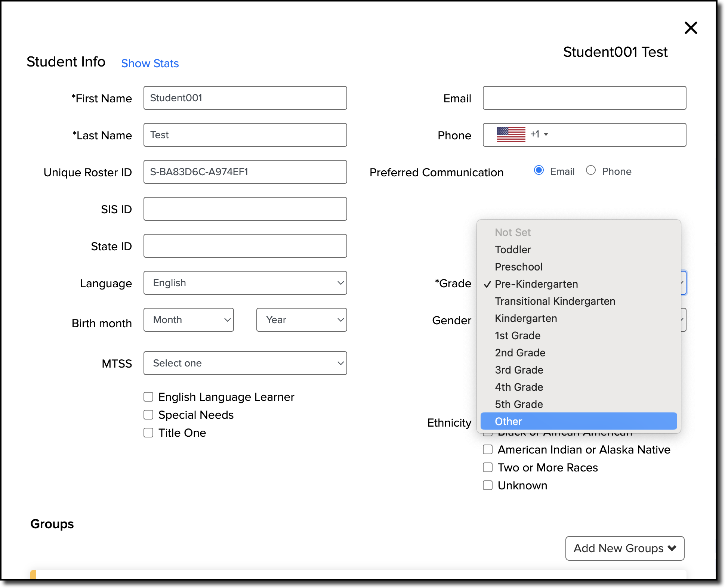Choose Other in the grade list

pos(579,421)
